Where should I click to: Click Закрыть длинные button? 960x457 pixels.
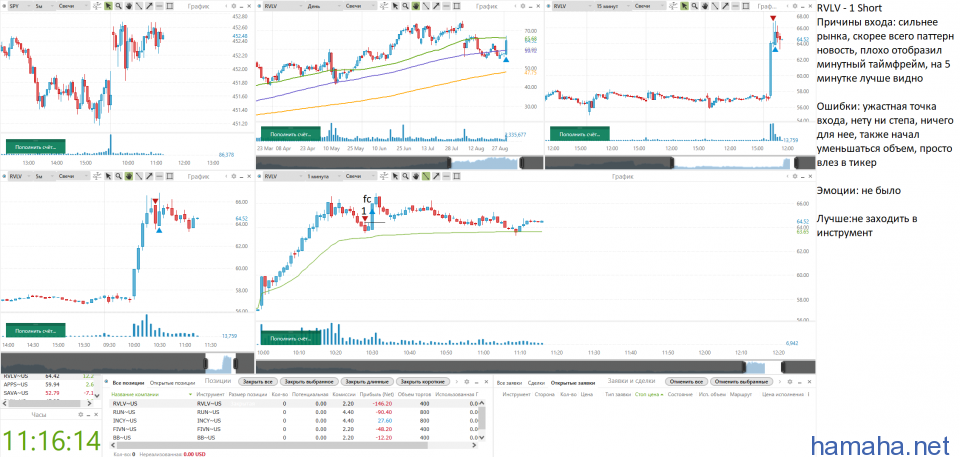367,382
